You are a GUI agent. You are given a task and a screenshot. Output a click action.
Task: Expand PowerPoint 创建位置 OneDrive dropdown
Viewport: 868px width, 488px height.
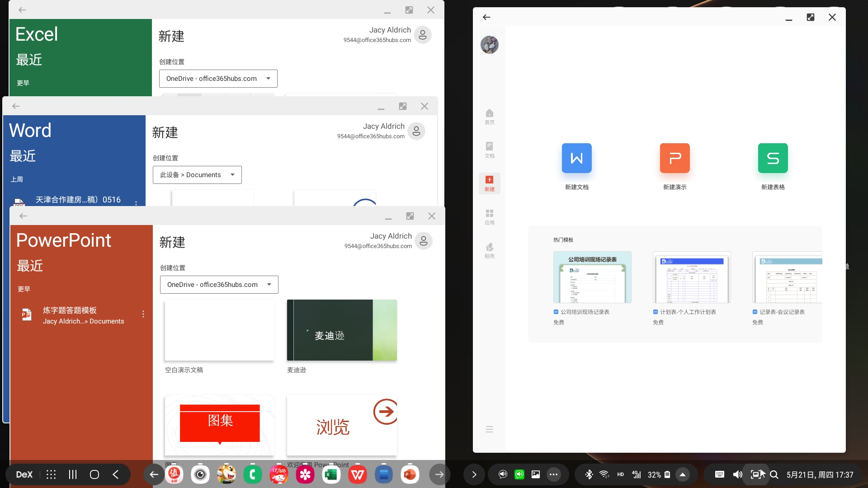click(x=219, y=285)
